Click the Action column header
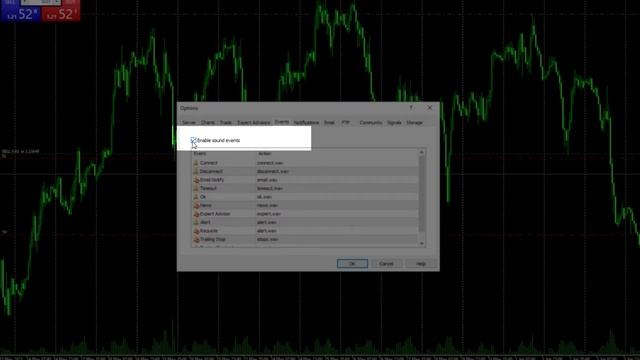 (337, 153)
